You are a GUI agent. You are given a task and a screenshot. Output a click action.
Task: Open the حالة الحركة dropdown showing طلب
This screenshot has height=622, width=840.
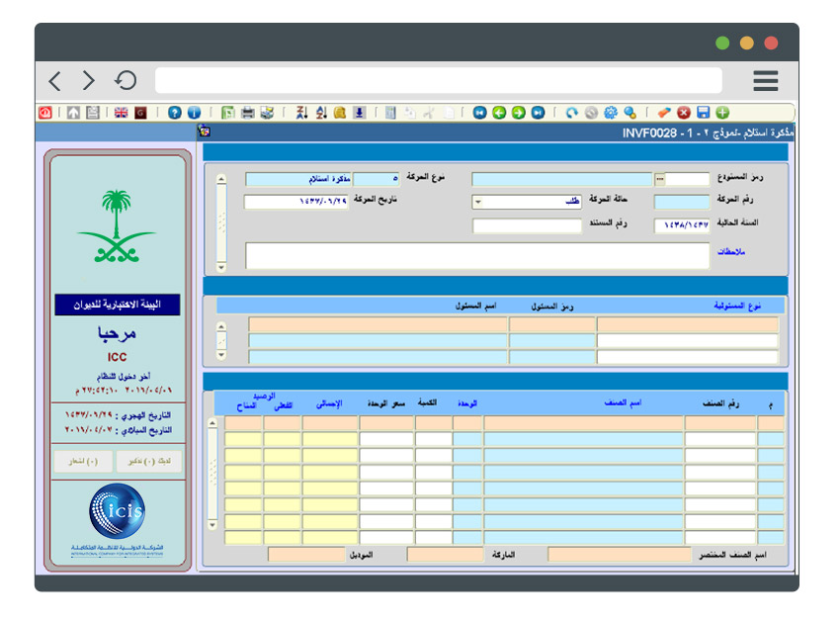pyautogui.click(x=475, y=202)
